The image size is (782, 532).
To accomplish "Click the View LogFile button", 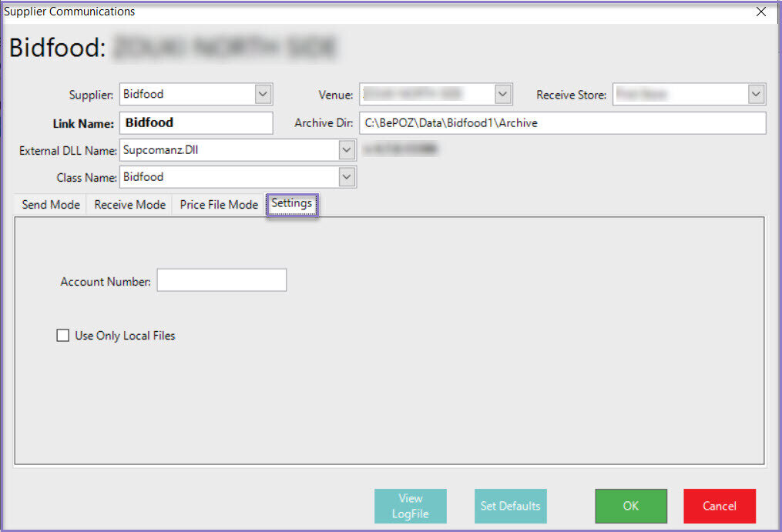I will (x=411, y=506).
